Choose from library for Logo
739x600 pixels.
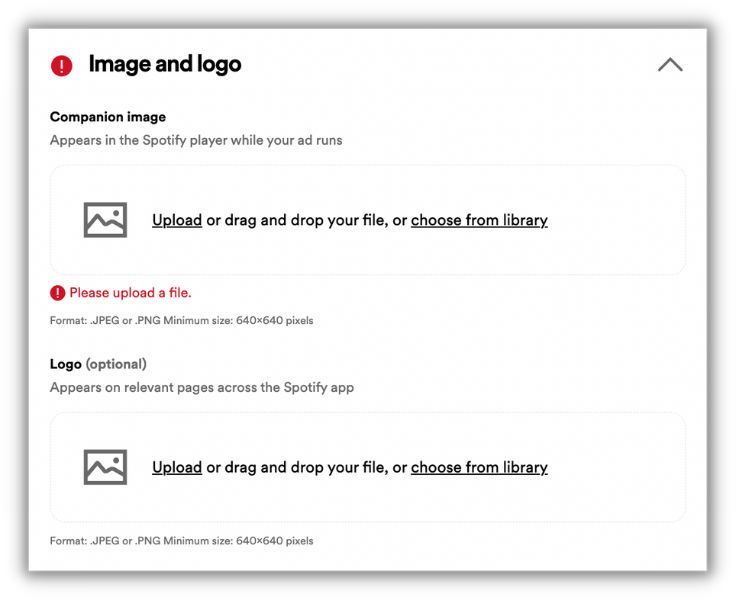[x=479, y=467]
